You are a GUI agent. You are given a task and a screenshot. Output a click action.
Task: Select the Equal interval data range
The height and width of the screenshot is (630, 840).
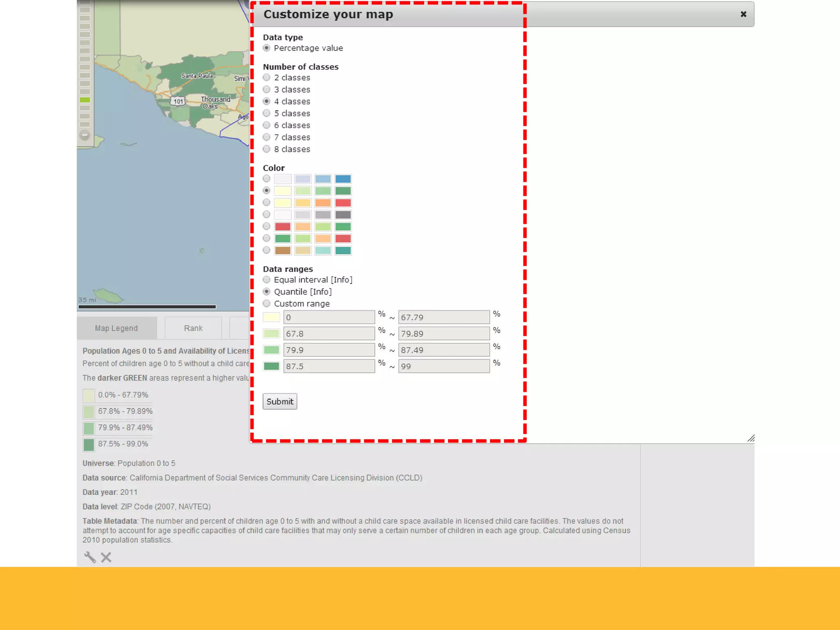267,280
